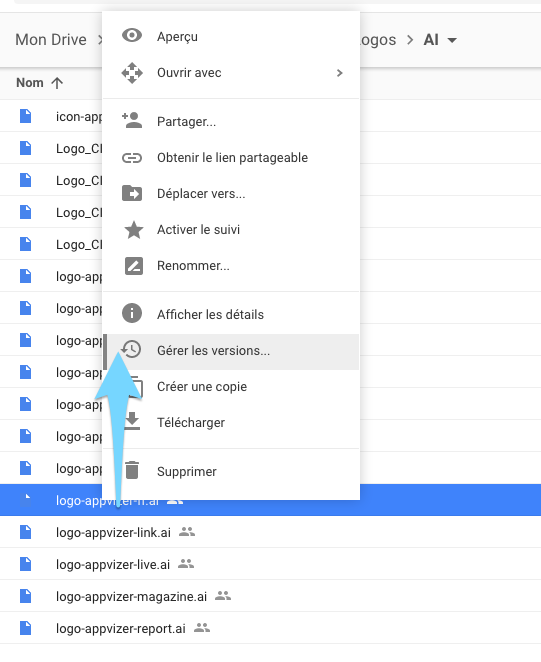Click file icon of logo-appvizer-link.ai
This screenshot has height=662, width=541.
(x=26, y=532)
